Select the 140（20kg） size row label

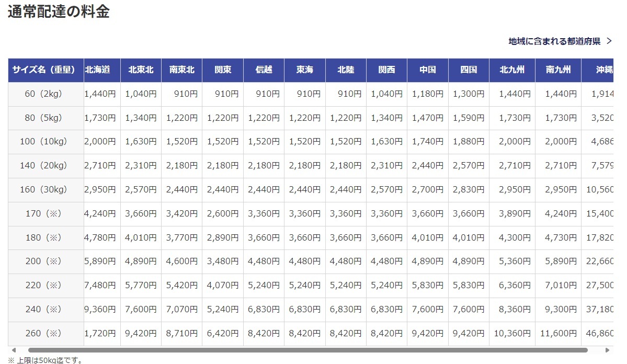pos(45,166)
